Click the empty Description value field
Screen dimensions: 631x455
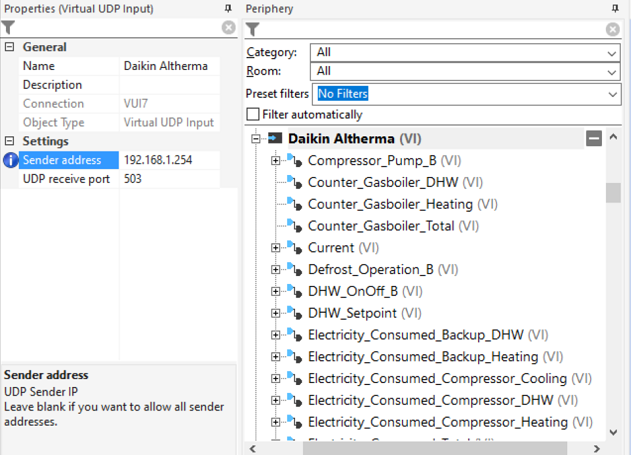169,85
